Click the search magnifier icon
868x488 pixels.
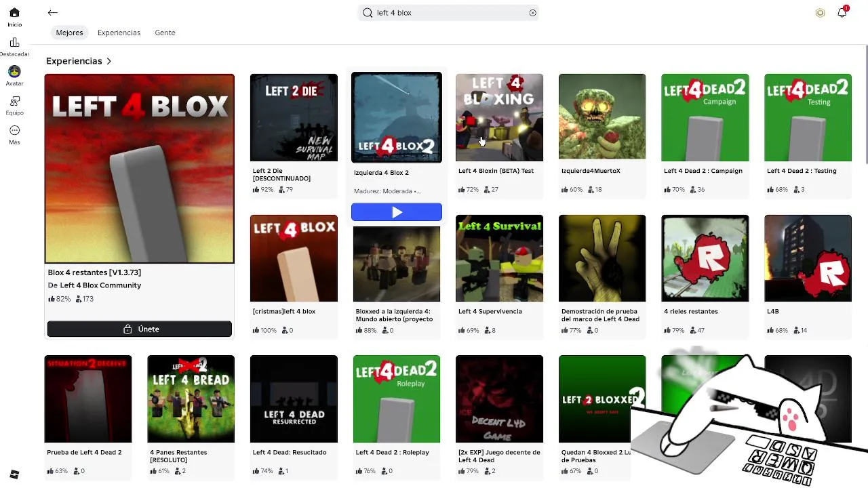(x=368, y=12)
